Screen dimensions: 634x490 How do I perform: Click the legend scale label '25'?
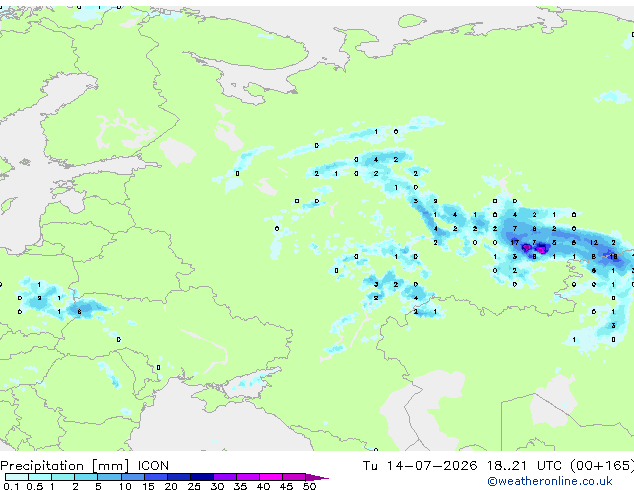[194, 486]
